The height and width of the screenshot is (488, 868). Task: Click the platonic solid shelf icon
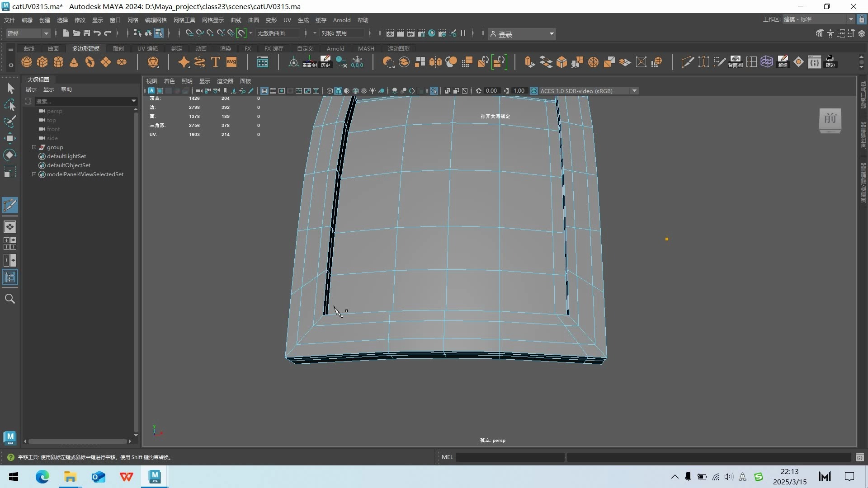tap(153, 62)
